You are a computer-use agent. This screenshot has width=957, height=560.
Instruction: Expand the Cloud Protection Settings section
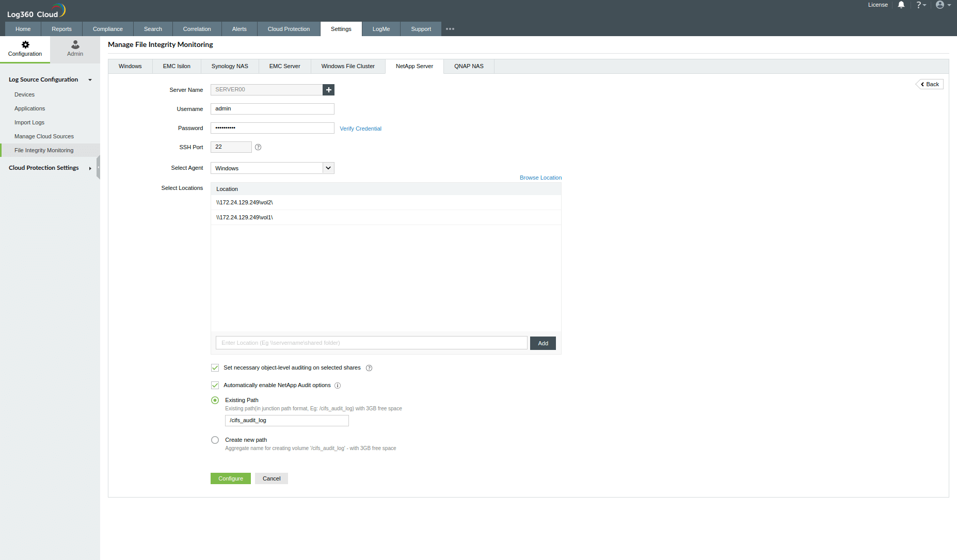pyautogui.click(x=90, y=168)
